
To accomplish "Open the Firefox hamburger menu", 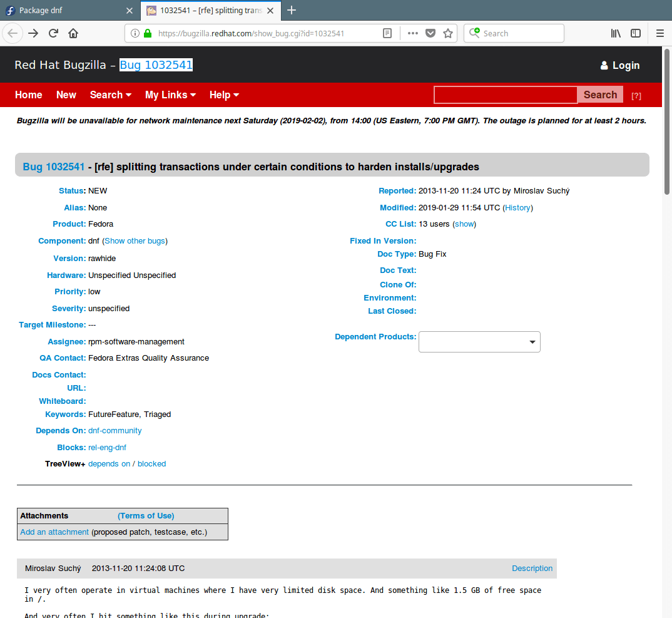I will (660, 33).
